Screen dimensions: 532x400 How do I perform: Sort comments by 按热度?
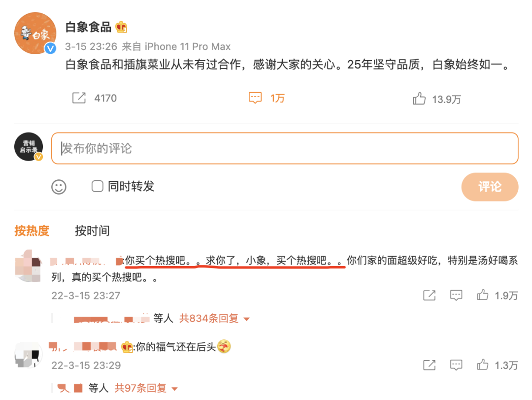point(32,231)
